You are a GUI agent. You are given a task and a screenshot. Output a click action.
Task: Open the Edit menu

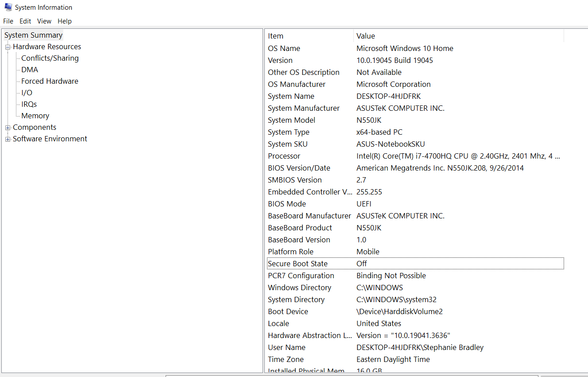25,21
